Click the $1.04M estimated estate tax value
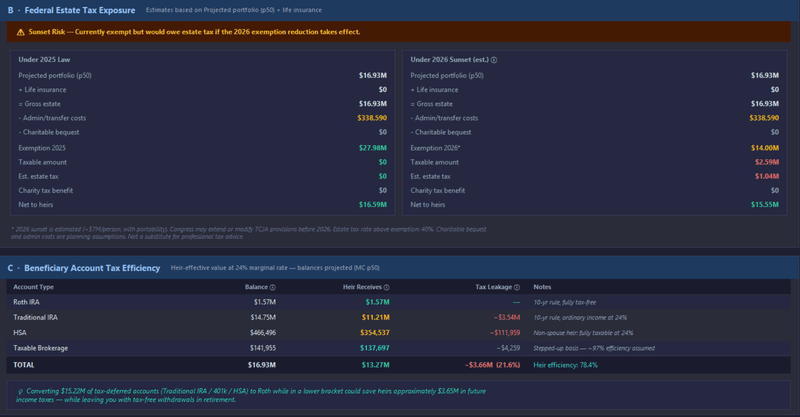 click(766, 176)
